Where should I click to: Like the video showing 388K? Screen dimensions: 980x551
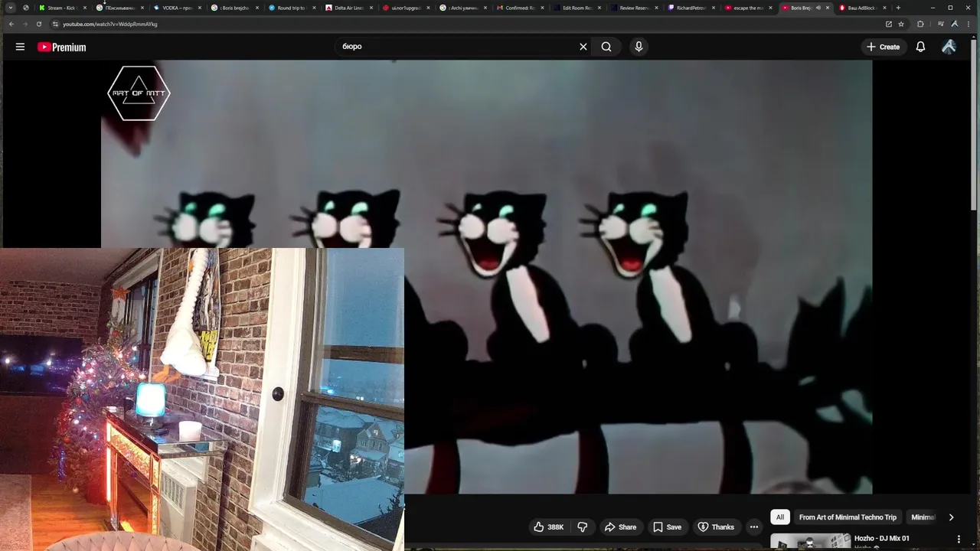(549, 527)
